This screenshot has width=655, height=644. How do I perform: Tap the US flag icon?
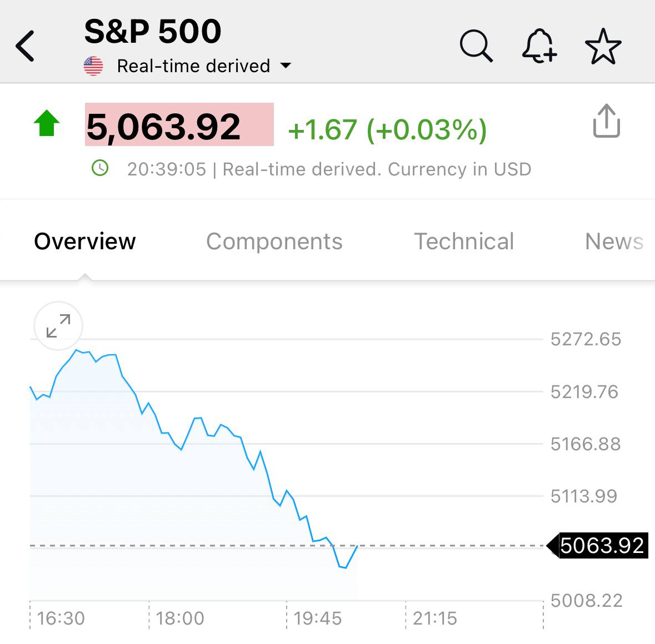(x=93, y=66)
